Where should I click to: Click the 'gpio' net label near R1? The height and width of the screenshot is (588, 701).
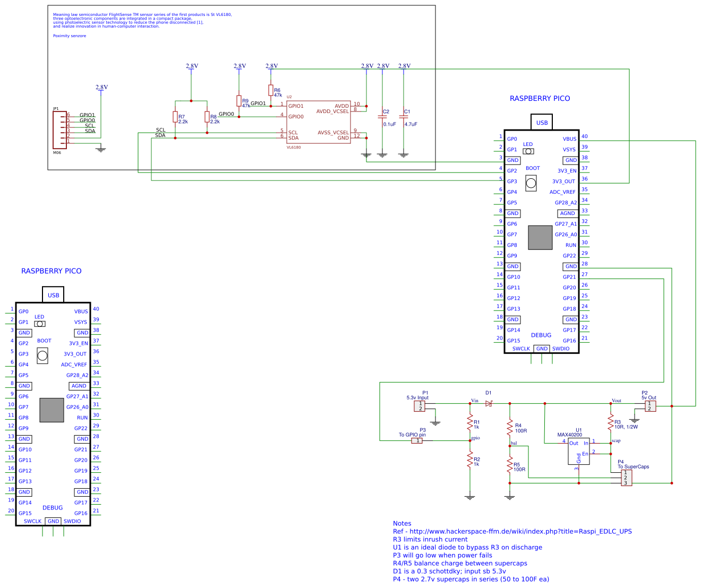click(475, 438)
